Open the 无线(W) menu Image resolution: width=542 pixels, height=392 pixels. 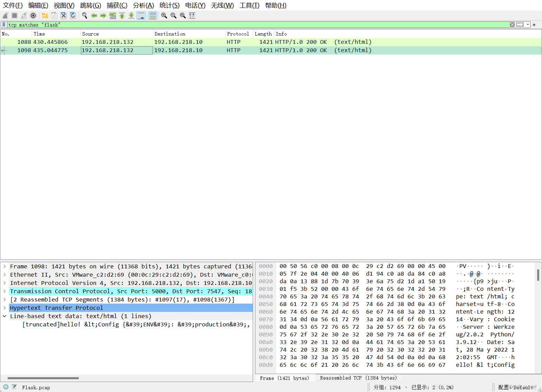tap(222, 6)
